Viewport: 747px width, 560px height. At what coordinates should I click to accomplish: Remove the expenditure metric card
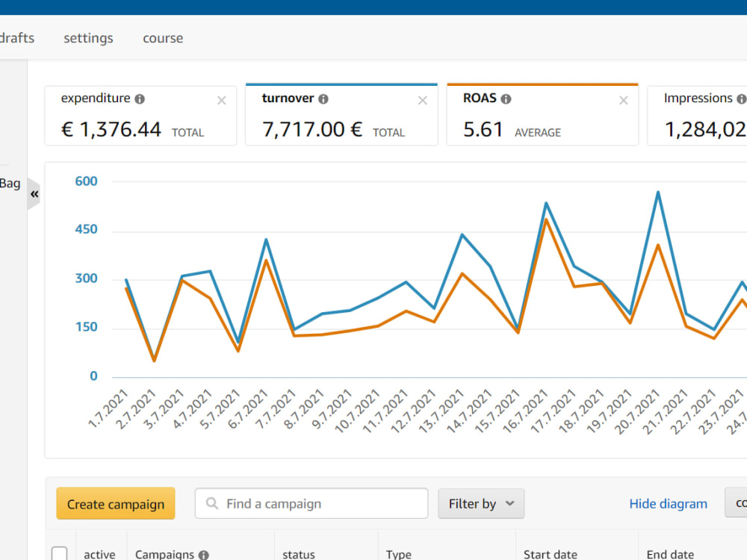pyautogui.click(x=222, y=101)
